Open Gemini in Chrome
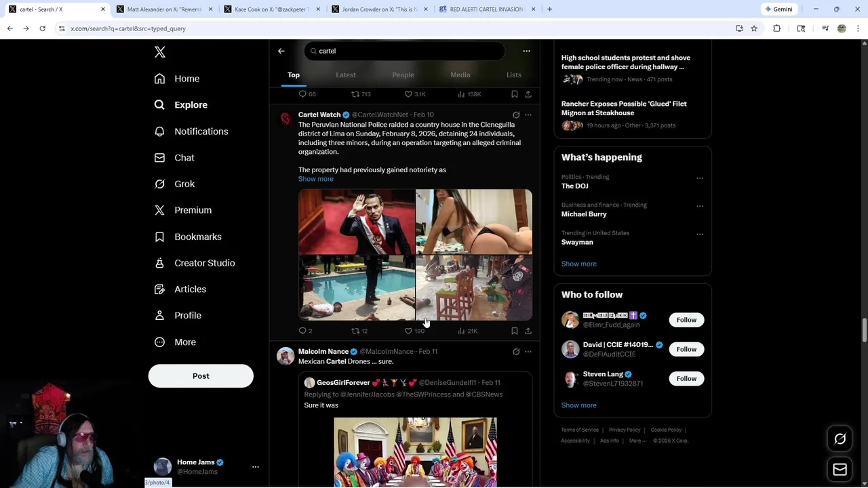The image size is (868, 488). click(778, 9)
